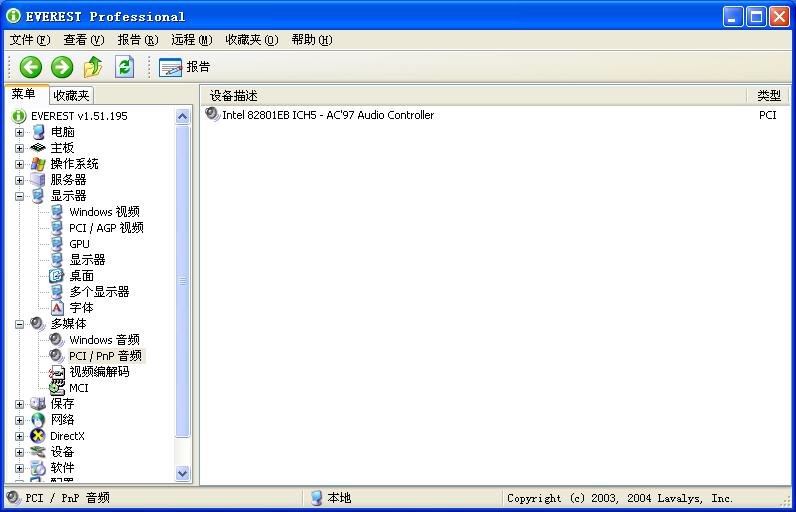The image size is (796, 512).
Task: Select the 主板 motherboard icon
Action: [x=38, y=148]
